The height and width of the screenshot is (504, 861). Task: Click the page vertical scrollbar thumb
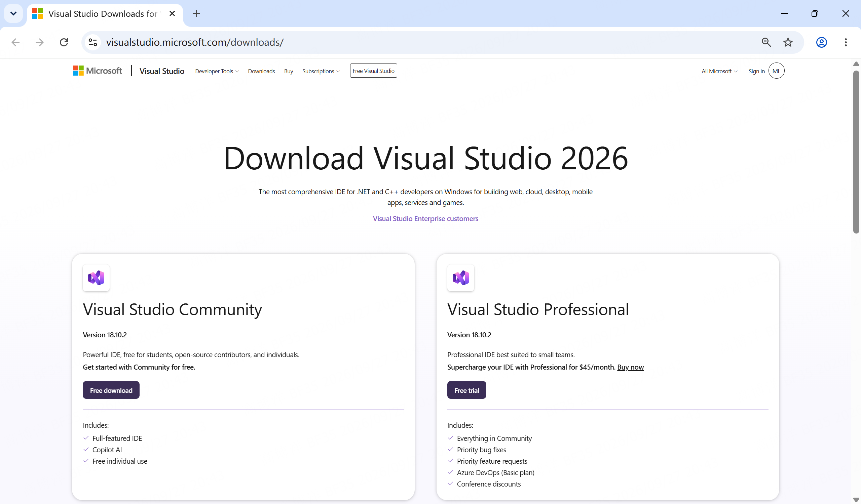tap(856, 152)
